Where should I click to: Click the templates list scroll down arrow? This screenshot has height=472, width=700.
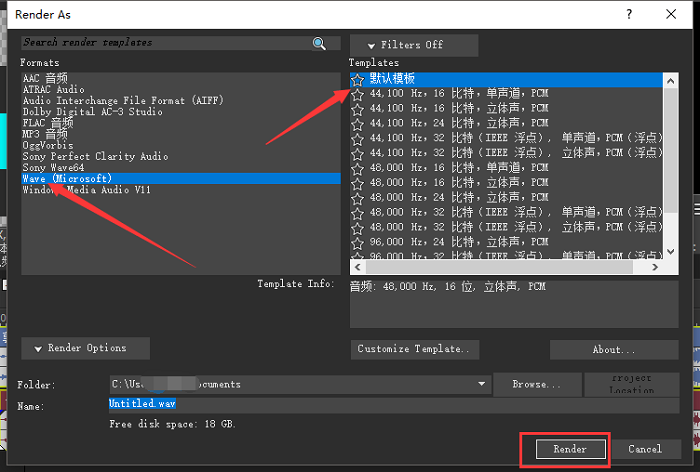(x=671, y=251)
